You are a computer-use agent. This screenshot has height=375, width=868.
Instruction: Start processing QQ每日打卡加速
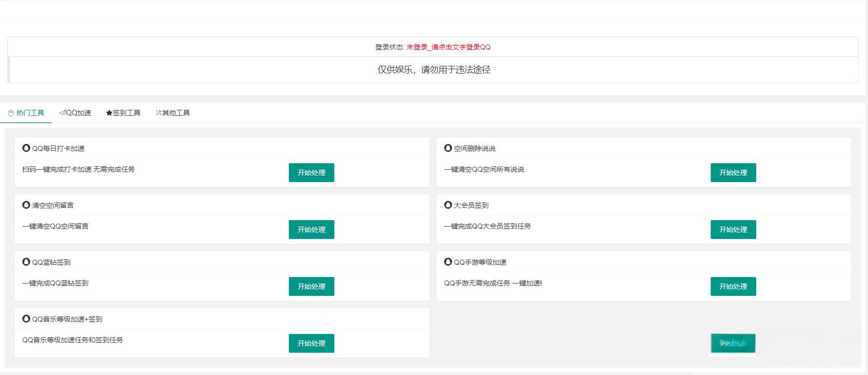point(312,173)
